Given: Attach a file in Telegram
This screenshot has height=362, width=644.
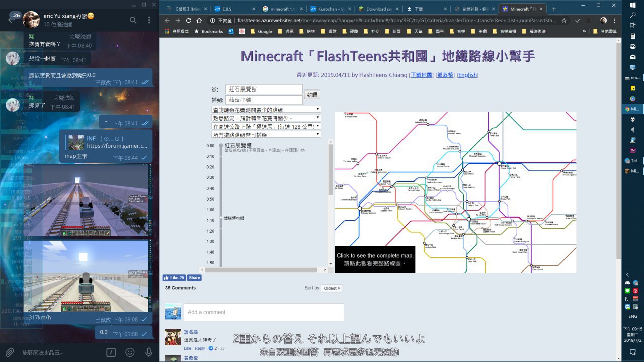Looking at the screenshot, I should coord(10,352).
